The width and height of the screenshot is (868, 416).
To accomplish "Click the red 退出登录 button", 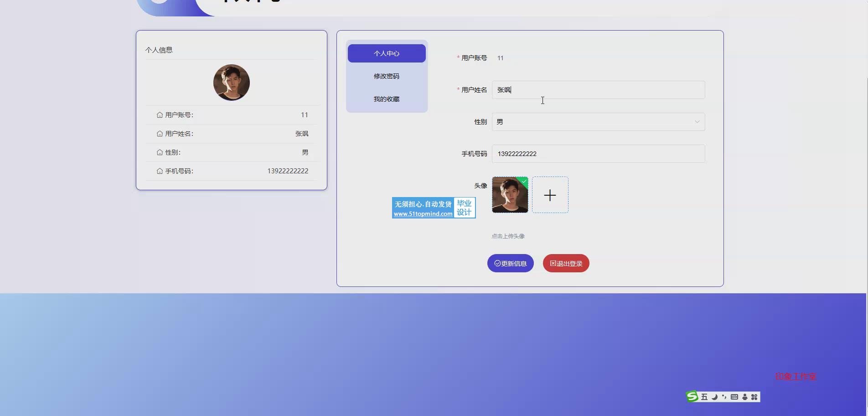I will pyautogui.click(x=566, y=263).
